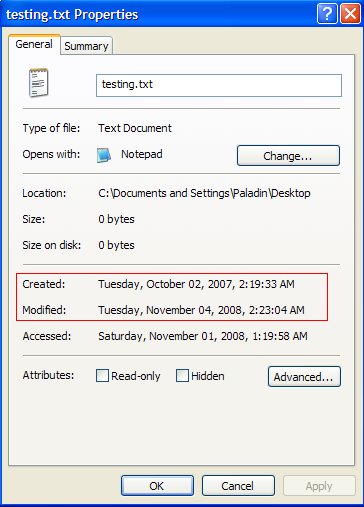Viewport: 364px width, 507px height.
Task: Click the Location path text
Action: (x=204, y=193)
